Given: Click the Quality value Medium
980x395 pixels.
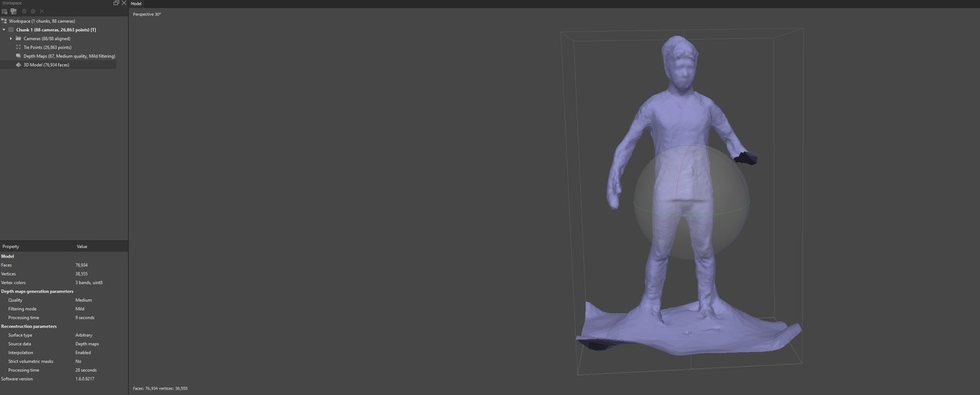Looking at the screenshot, I should pyautogui.click(x=83, y=300).
